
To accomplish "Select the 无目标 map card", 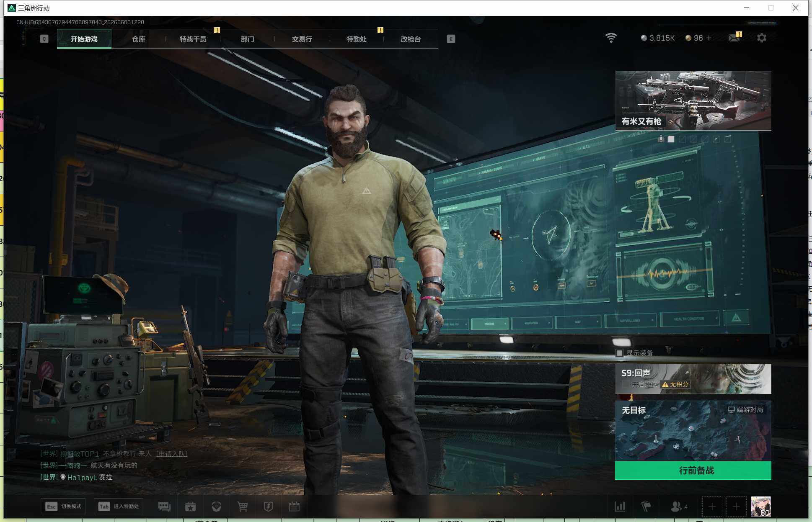I will [693, 431].
